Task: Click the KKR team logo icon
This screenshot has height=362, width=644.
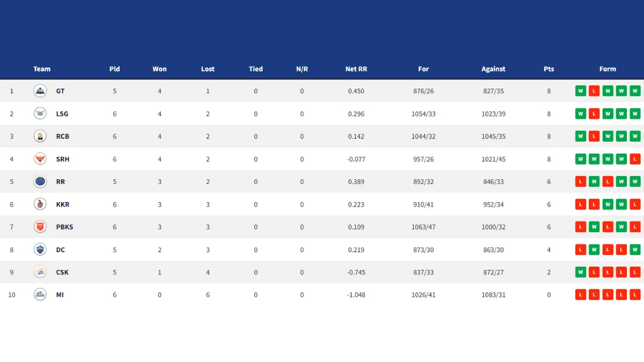Action: click(40, 204)
